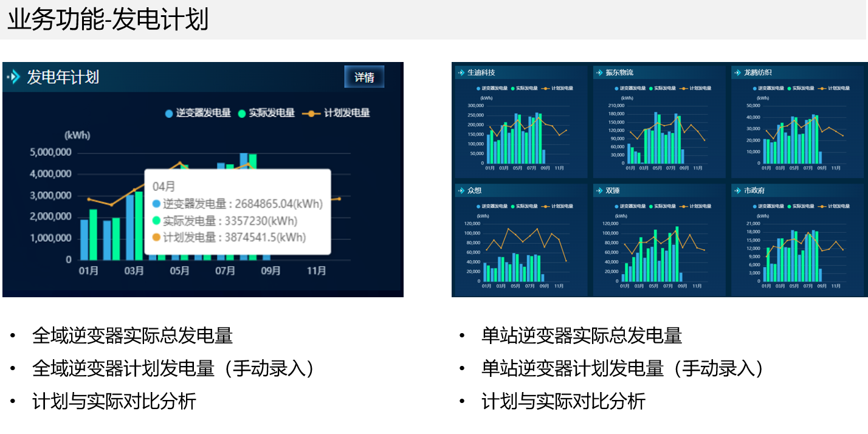
Task: Select the 众想 panel title
Action: 474,190
